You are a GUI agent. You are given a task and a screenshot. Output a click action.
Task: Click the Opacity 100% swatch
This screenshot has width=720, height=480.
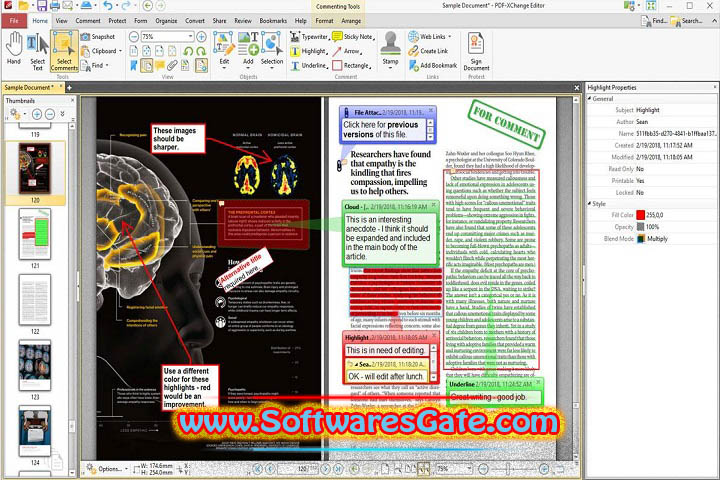click(641, 227)
